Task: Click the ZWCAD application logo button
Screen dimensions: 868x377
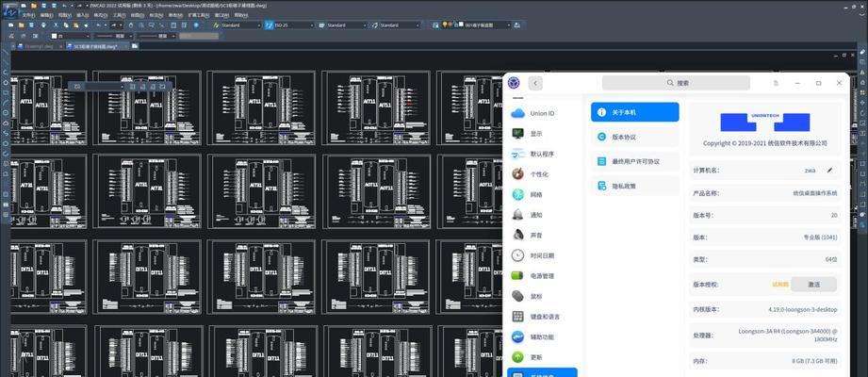Action: pos(9,11)
